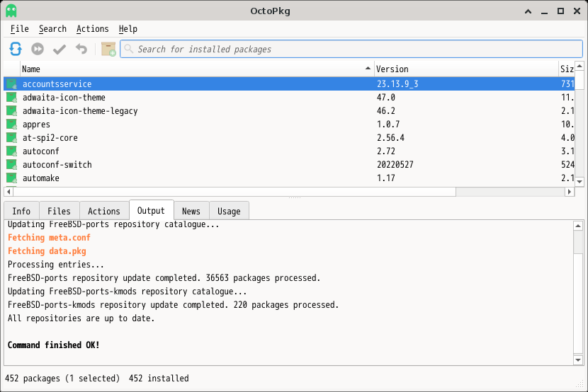Click the install local package box icon
The width and height of the screenshot is (588, 392).
point(108,49)
